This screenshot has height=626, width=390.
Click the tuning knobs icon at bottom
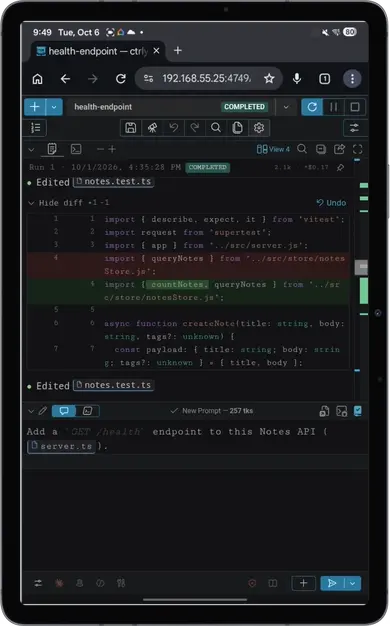[x=121, y=583]
